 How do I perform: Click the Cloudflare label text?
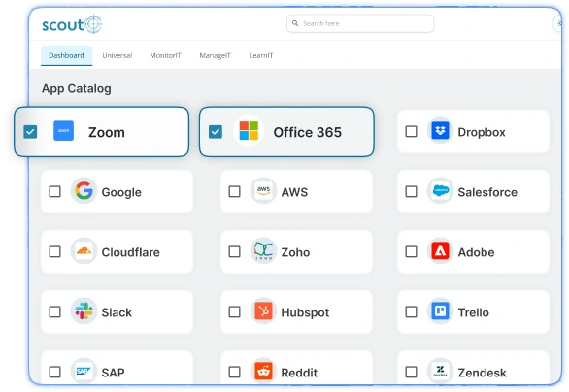[x=131, y=252]
